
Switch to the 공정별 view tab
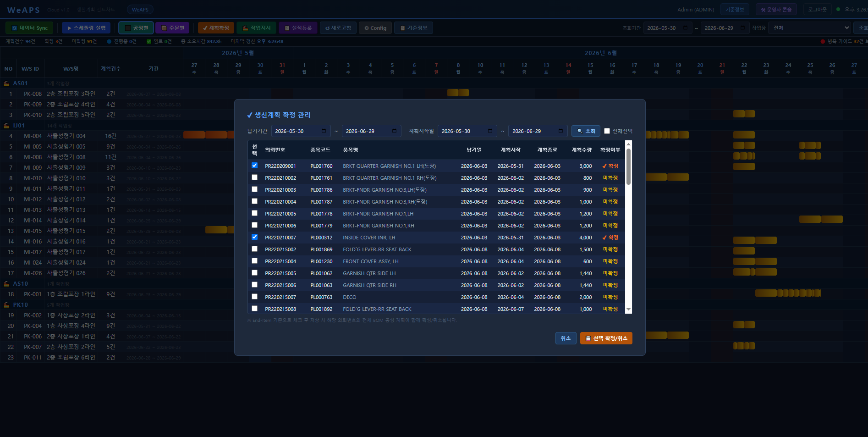coord(136,28)
